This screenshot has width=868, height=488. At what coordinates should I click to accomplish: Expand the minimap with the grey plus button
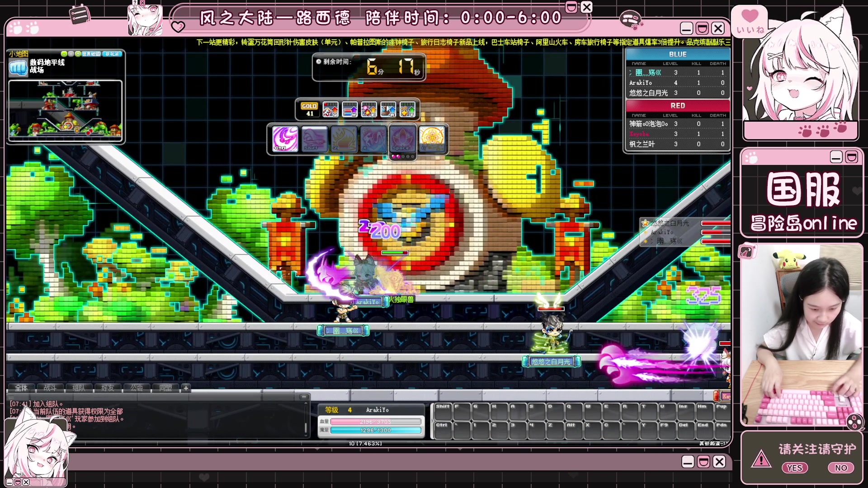pos(71,54)
